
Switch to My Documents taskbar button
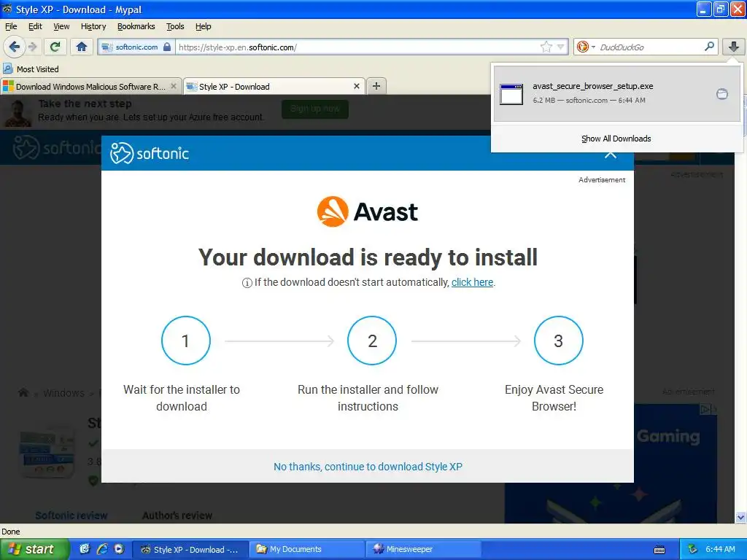pyautogui.click(x=307, y=549)
